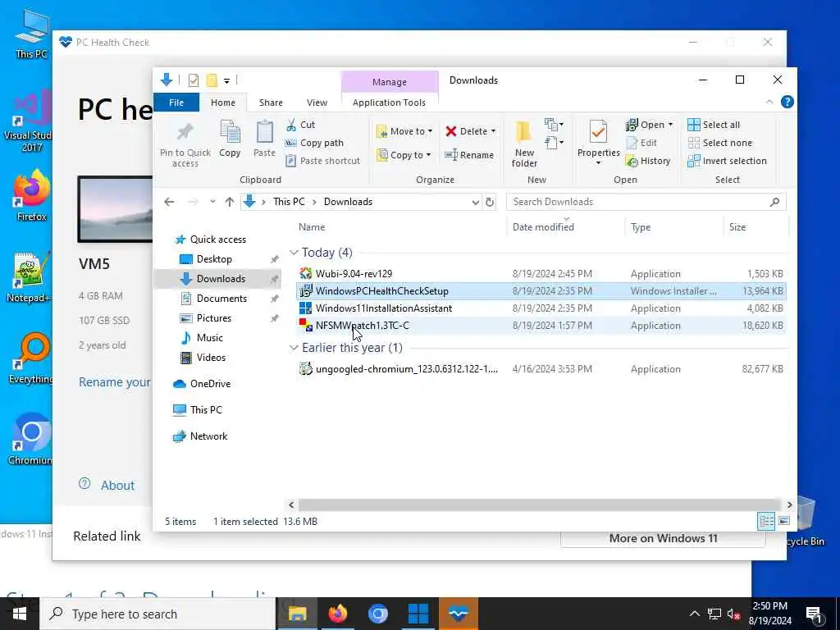Image resolution: width=840 pixels, height=630 pixels.
Task: Switch to the Home ribbon tab
Action: [223, 103]
